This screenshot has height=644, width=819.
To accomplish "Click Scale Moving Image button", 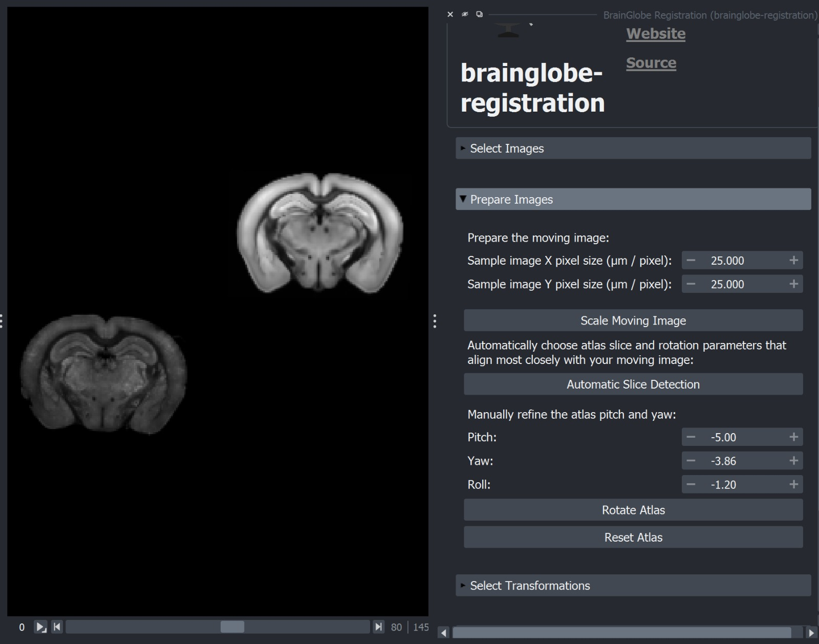I will point(633,320).
